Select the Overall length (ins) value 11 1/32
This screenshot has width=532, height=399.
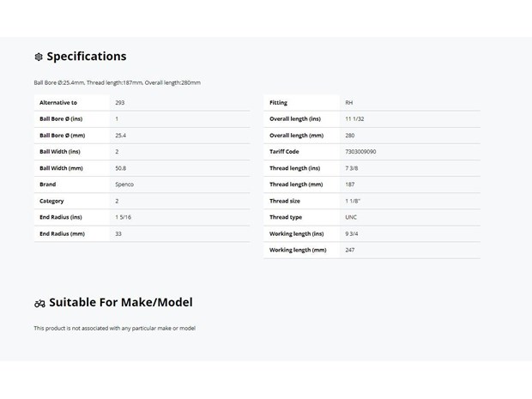[x=354, y=119]
